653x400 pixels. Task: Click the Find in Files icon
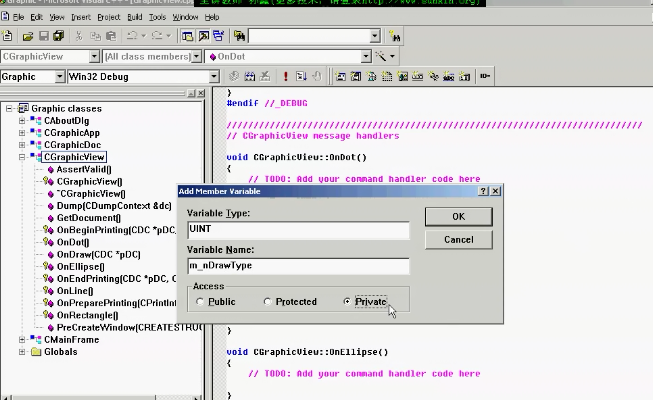(x=239, y=36)
